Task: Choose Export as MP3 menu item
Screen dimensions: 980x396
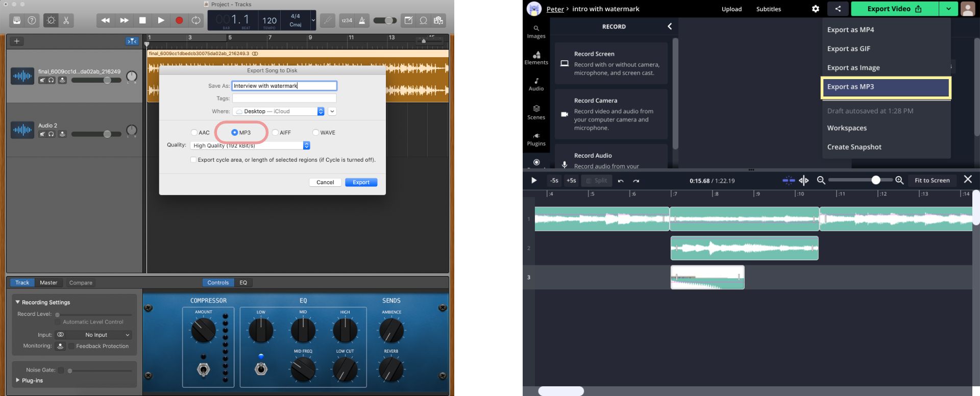Action: click(x=885, y=87)
